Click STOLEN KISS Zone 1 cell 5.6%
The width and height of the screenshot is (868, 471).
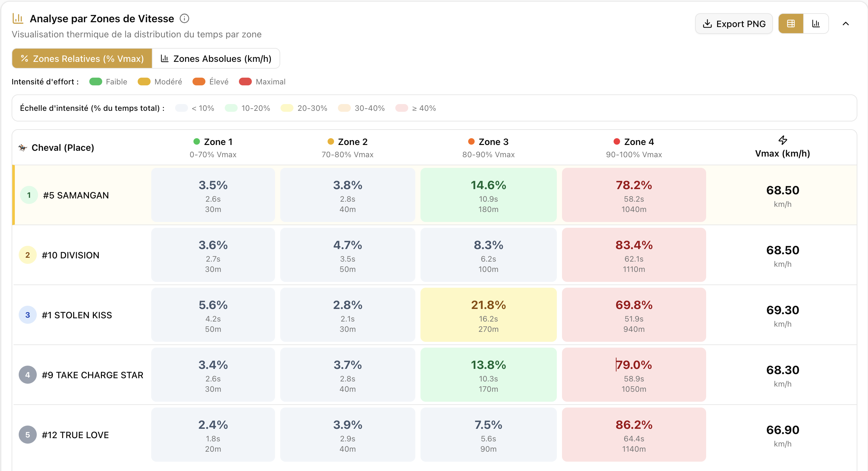213,315
